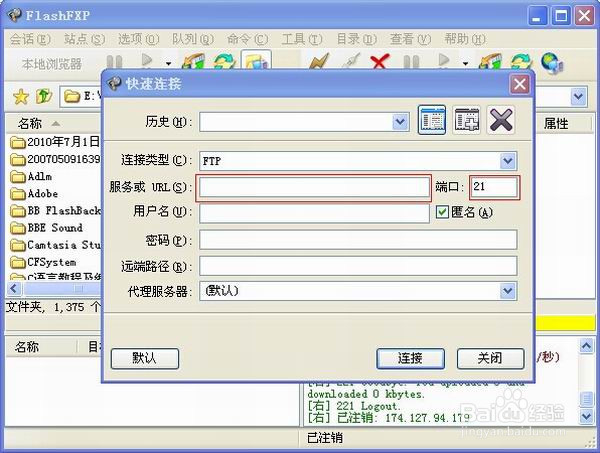The image size is (600, 453).
Task: Select the 200705091639 folder
Action: (x=55, y=159)
